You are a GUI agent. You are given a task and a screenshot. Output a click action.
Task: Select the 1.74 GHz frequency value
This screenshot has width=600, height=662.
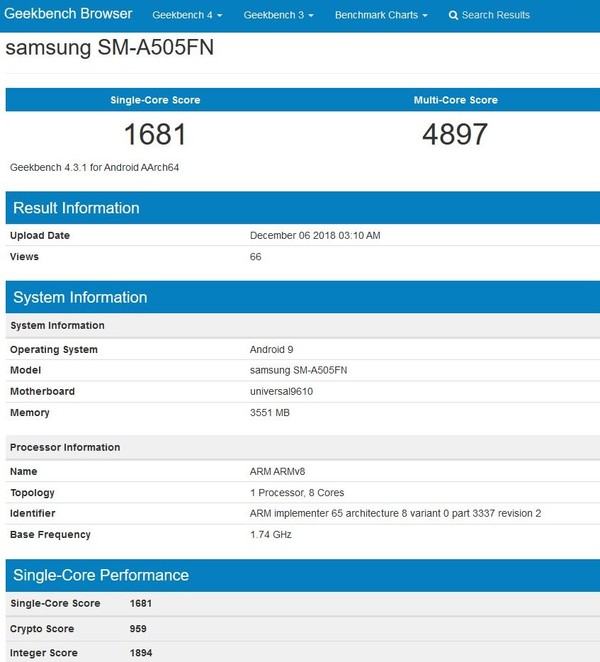tap(270, 534)
